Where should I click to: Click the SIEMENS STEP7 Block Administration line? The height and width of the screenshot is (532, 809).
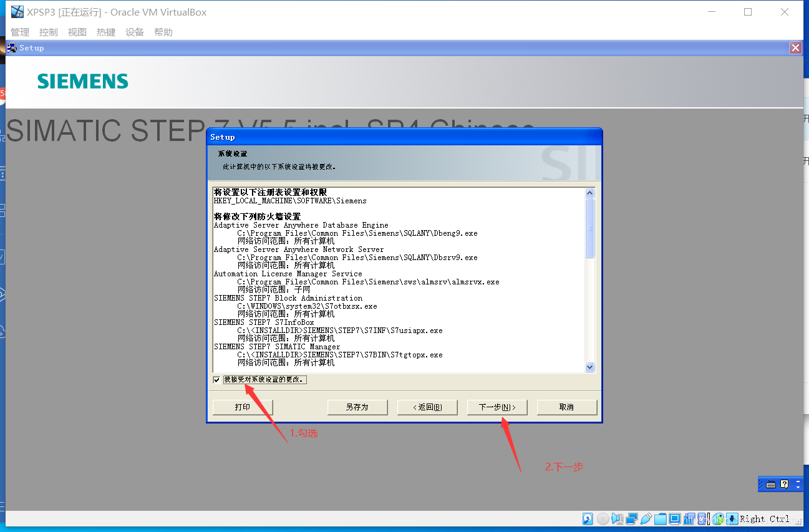288,298
